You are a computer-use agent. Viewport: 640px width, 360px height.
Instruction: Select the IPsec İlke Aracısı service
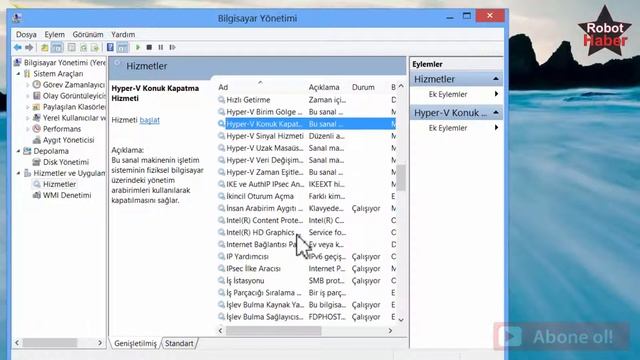click(x=306, y=269)
